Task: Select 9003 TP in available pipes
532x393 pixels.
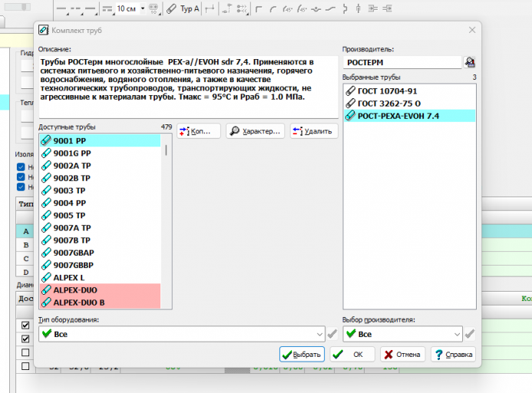Action: click(x=100, y=190)
